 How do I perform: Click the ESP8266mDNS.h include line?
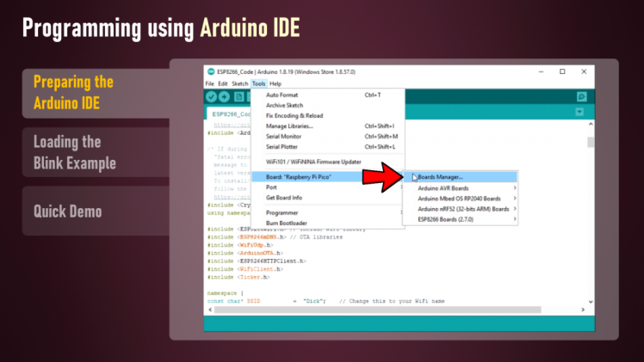point(275,237)
